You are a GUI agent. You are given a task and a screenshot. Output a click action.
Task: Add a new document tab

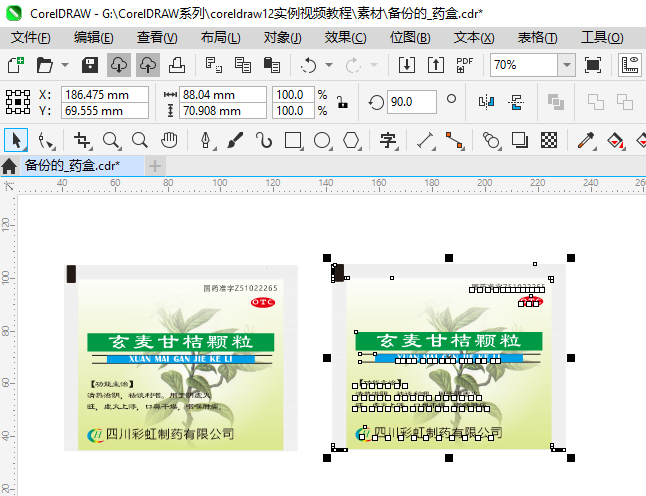[x=155, y=166]
